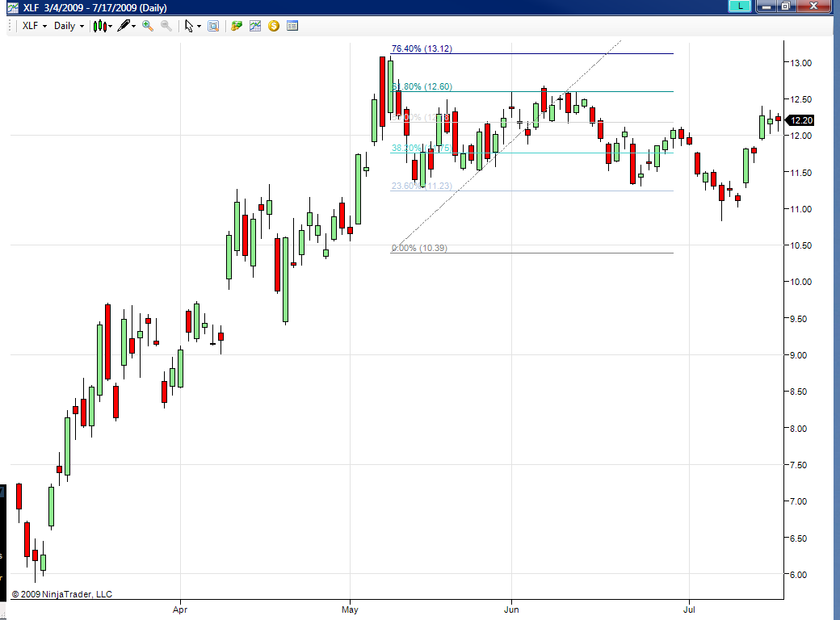Viewport: 840px width, 620px height.
Task: Click the Apr date axis label
Action: point(180,610)
